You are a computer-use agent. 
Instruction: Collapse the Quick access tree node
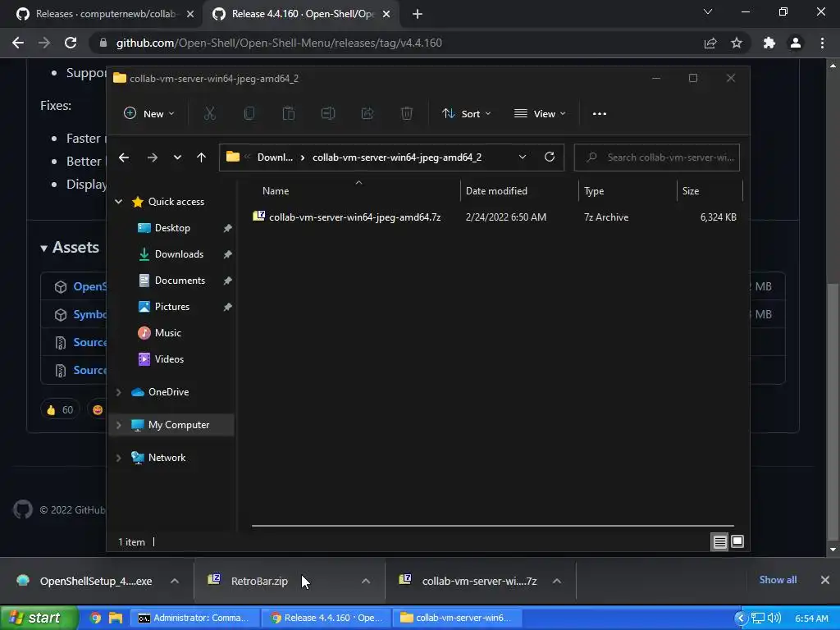click(119, 202)
